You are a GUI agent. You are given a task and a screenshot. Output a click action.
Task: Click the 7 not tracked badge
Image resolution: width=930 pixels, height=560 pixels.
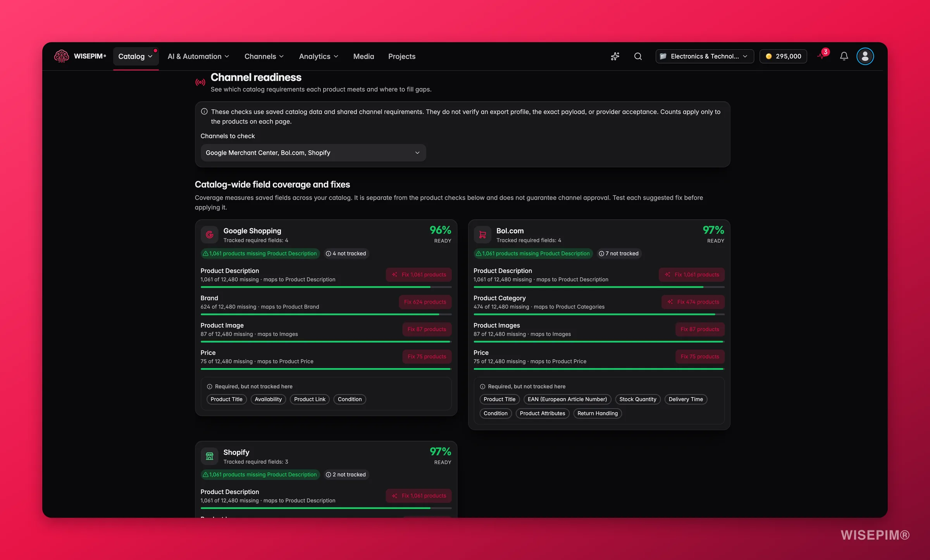[619, 253]
